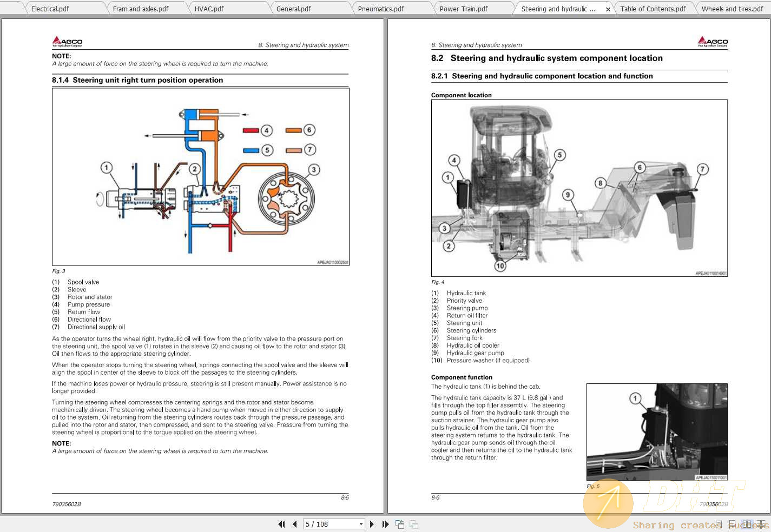771x532 pixels.
Task: Open the General.pdf tab
Action: (x=293, y=9)
